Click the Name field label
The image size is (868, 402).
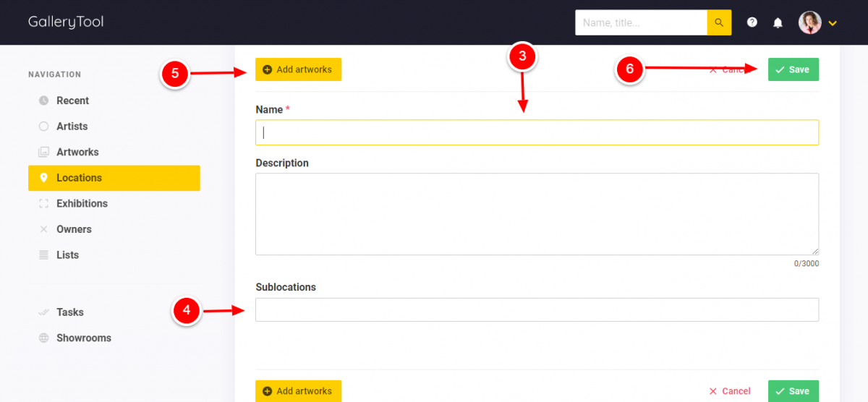269,110
